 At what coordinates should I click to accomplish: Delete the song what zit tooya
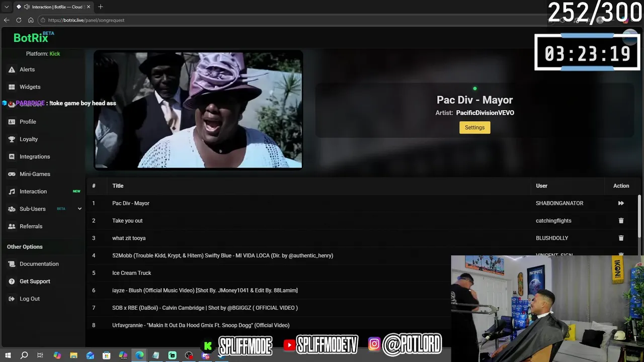pyautogui.click(x=621, y=238)
